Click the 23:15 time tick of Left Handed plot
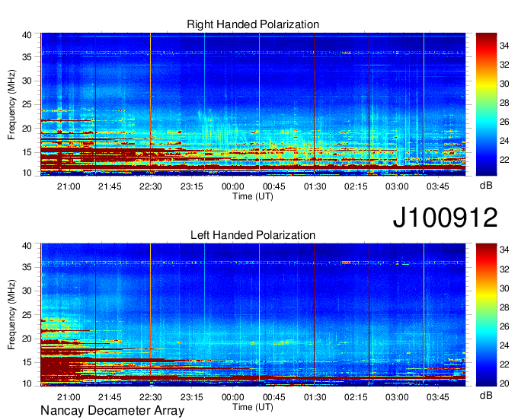 192,397
